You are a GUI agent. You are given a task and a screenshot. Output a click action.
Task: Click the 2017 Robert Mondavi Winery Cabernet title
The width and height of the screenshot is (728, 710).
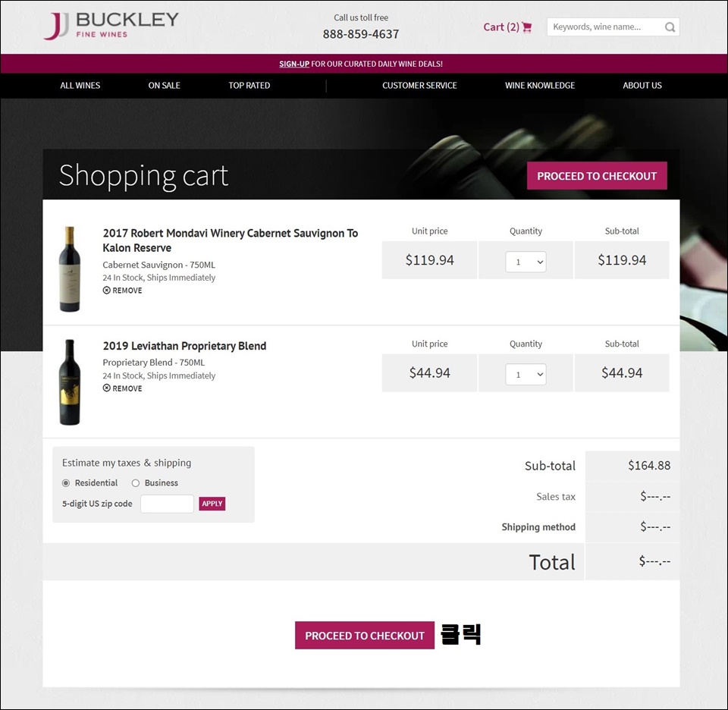tap(231, 240)
